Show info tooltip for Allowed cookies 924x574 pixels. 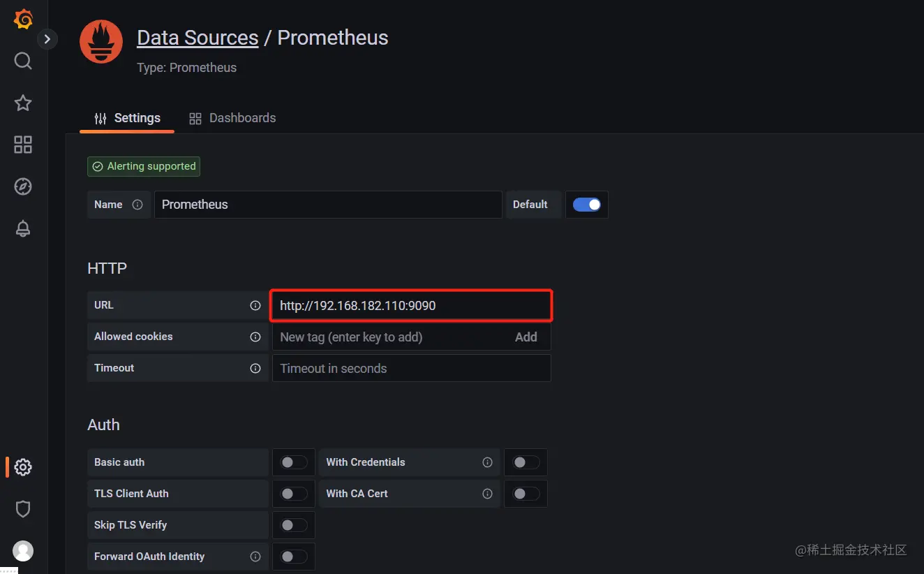click(255, 337)
